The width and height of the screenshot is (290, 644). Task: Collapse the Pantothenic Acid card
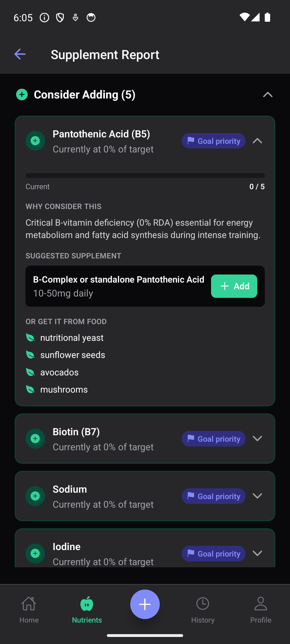point(257,141)
